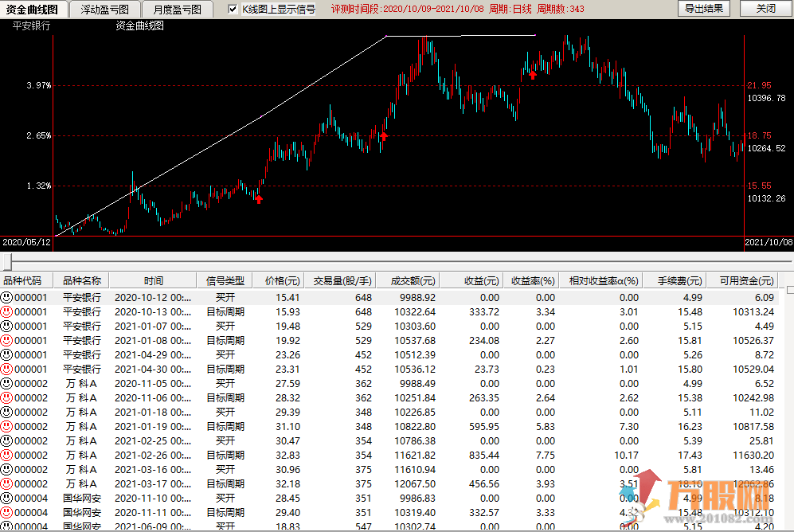Select the price cell 23.31
This screenshot has height=532, width=794.
click(287, 370)
